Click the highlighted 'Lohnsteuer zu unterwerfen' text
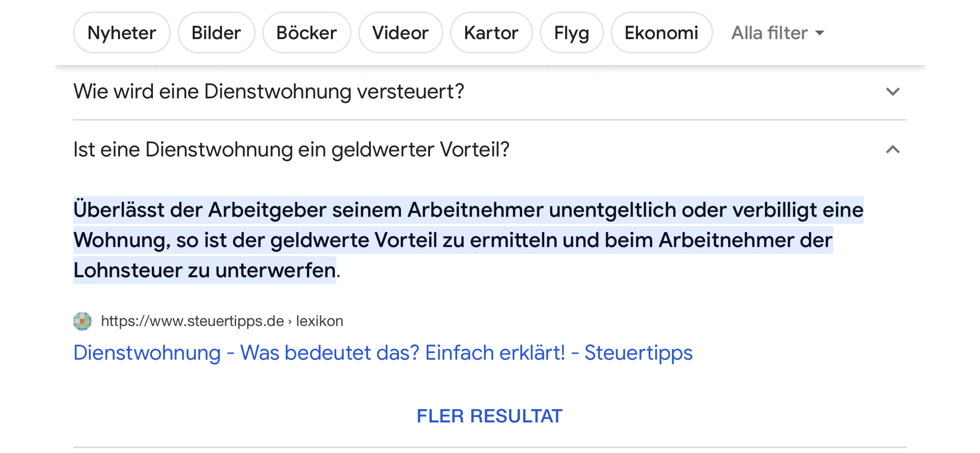The image size is (980, 453). pyautogui.click(x=204, y=270)
